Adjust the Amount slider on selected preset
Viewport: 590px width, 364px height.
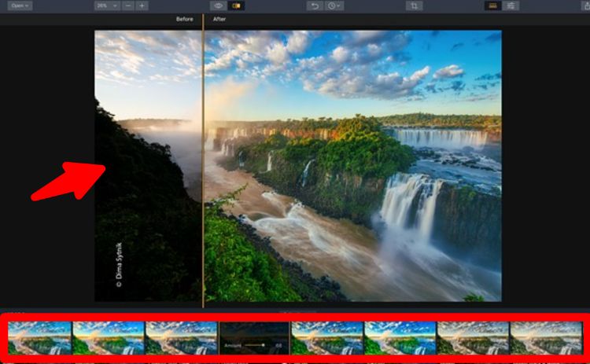point(255,345)
